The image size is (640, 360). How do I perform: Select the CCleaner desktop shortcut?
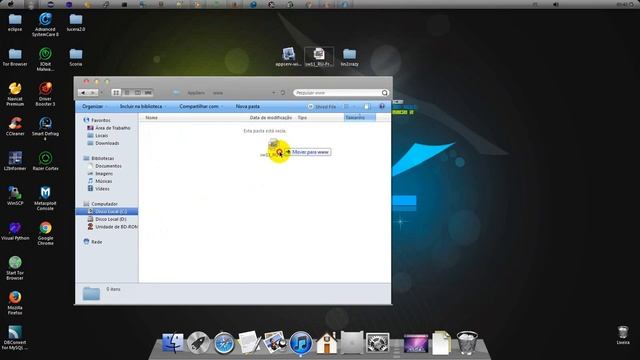[15, 127]
